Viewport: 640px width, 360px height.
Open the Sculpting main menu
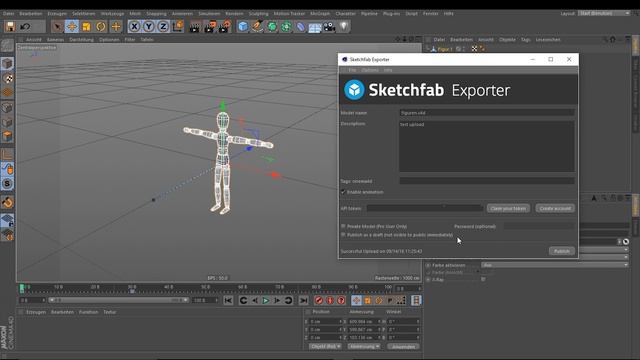click(258, 13)
